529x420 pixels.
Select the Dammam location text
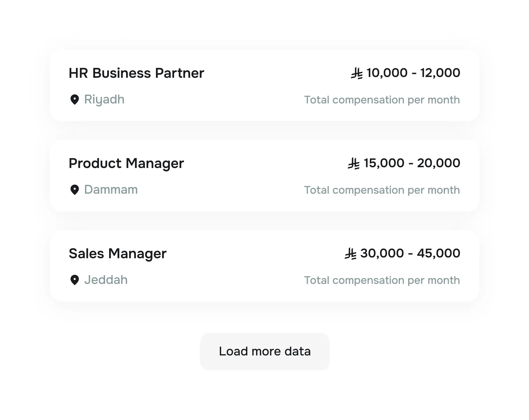[x=111, y=189]
